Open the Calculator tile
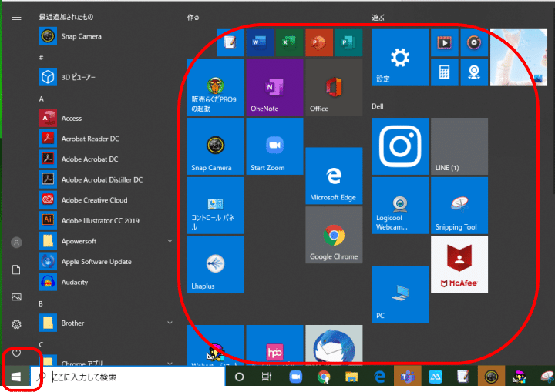This screenshot has height=392, width=555. (x=444, y=72)
